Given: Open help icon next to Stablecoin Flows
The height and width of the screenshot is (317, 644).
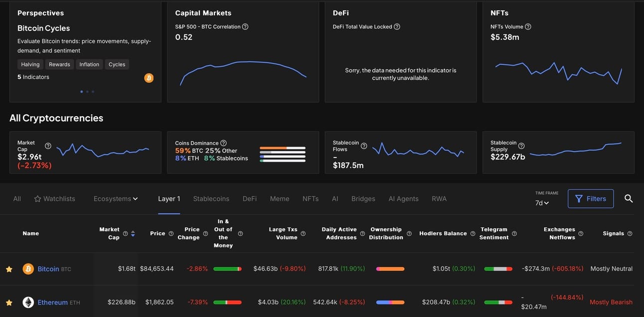Looking at the screenshot, I should pos(364,146).
